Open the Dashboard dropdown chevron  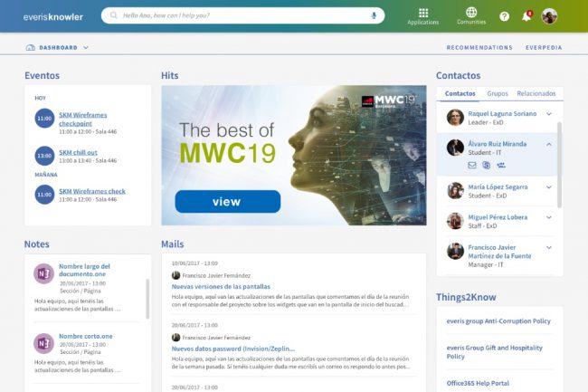point(86,48)
